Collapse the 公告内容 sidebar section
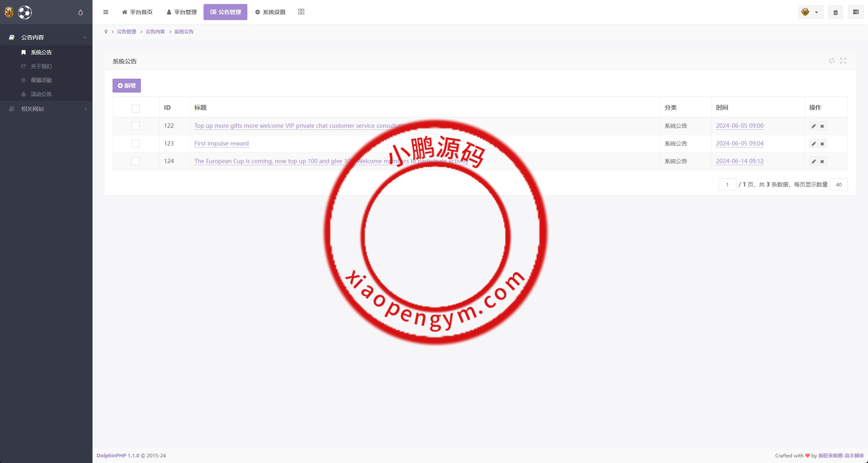The height and width of the screenshot is (463, 868). click(46, 37)
